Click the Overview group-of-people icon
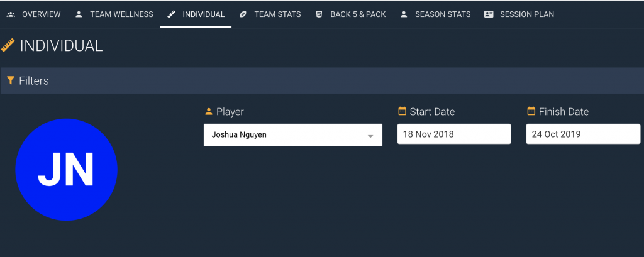Viewport: 644px width, 257px height. click(x=11, y=14)
